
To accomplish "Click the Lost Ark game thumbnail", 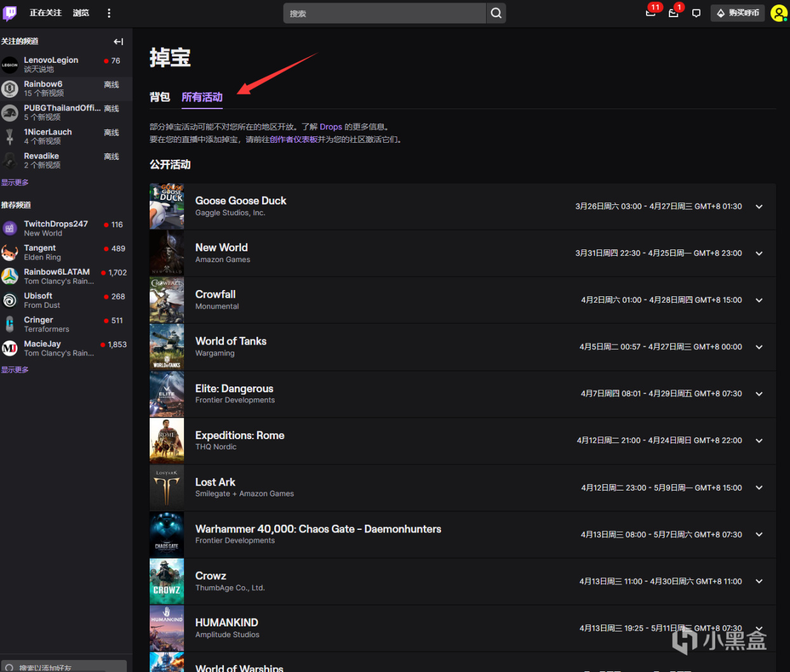I will coord(167,488).
